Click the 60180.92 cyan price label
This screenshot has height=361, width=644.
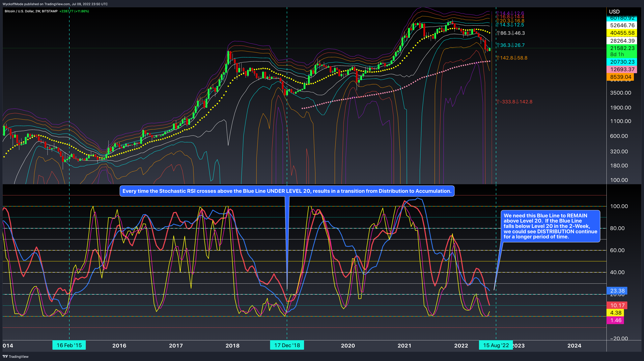(x=622, y=18)
